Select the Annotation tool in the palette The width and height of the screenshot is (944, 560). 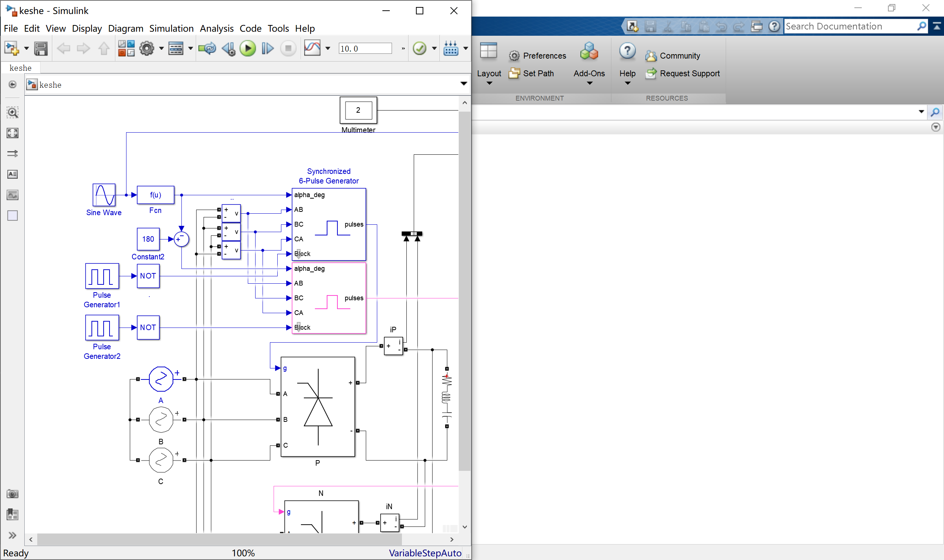coord(13,174)
